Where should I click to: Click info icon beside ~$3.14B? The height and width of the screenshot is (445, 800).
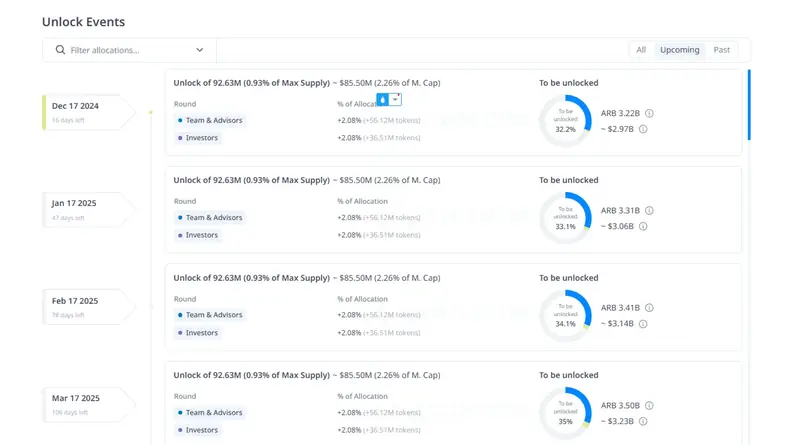pyautogui.click(x=643, y=324)
